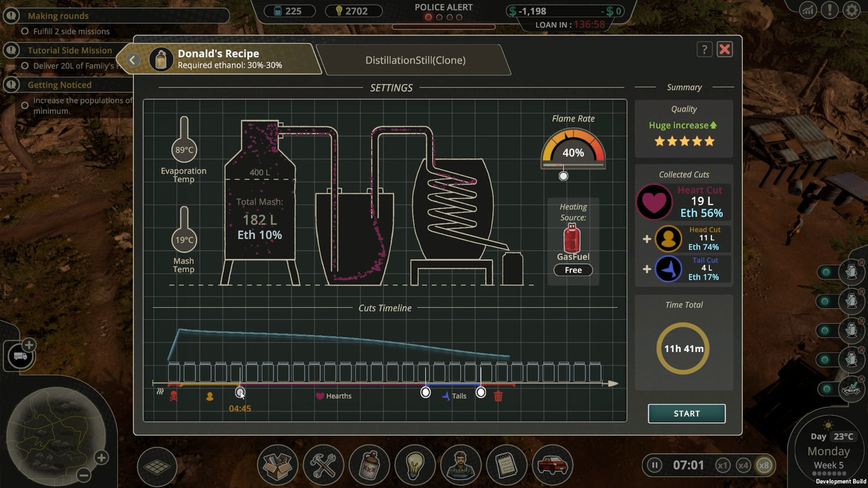Open the statistics chart icon
This screenshot has height=488, width=868.
808,10
